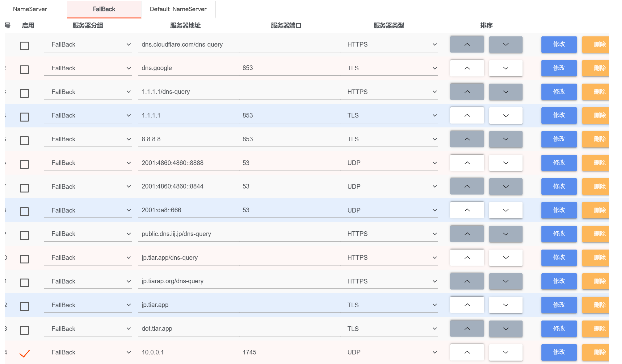Move the dot.tiar.app row down
The height and width of the screenshot is (364, 622).
[506, 329]
